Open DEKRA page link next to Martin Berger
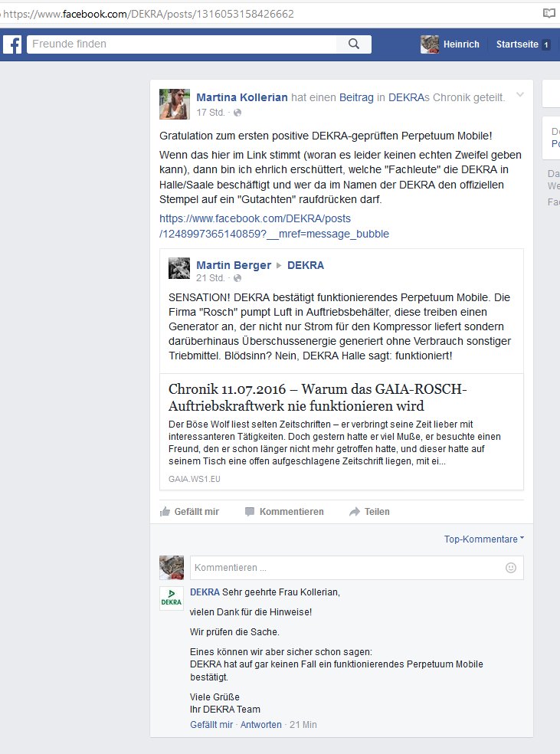560x754 pixels. click(306, 265)
